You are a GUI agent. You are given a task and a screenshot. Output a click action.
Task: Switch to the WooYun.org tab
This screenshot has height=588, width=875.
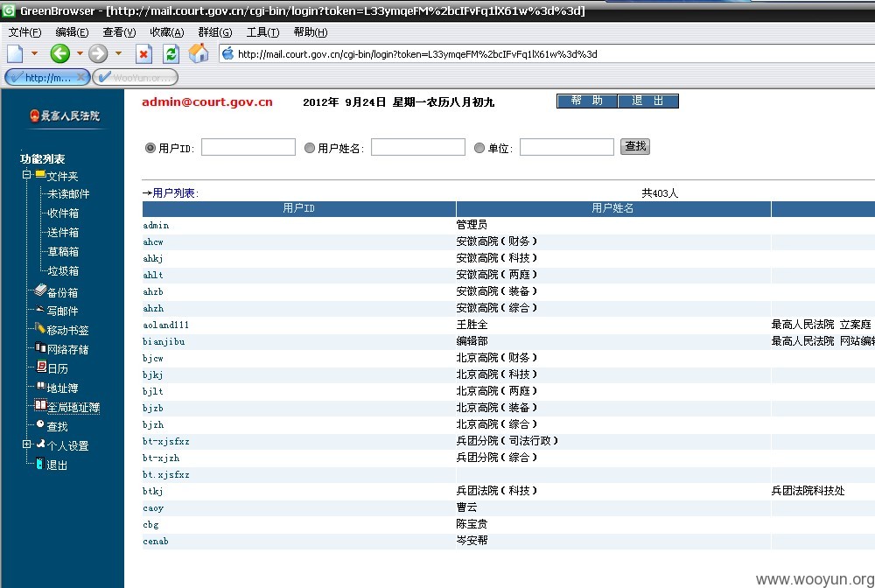pyautogui.click(x=135, y=78)
